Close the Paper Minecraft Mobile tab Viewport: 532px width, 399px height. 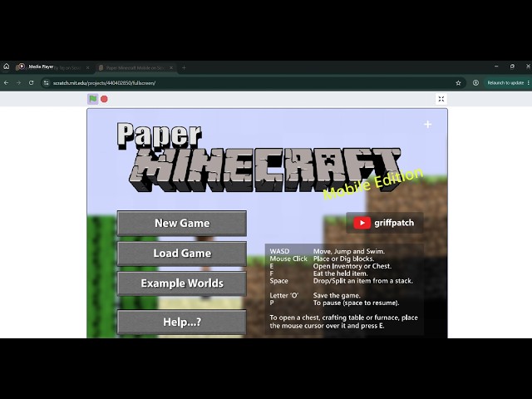(171, 68)
